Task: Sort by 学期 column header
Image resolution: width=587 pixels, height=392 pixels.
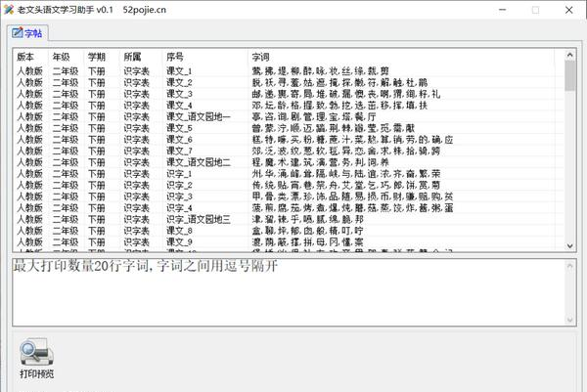Action: click(102, 57)
